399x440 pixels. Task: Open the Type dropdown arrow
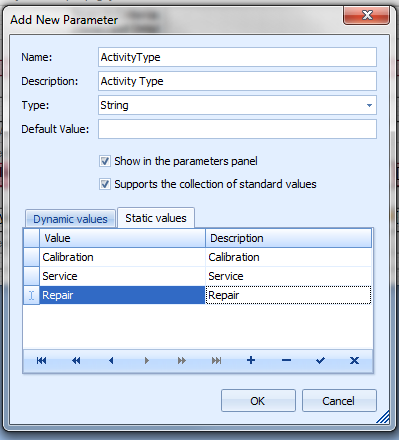369,105
